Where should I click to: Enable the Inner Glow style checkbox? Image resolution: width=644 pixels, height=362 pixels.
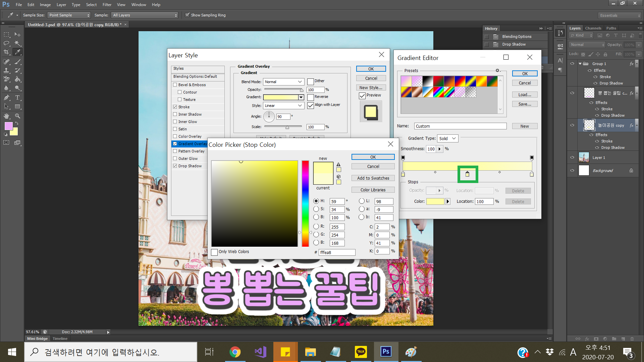175,122
